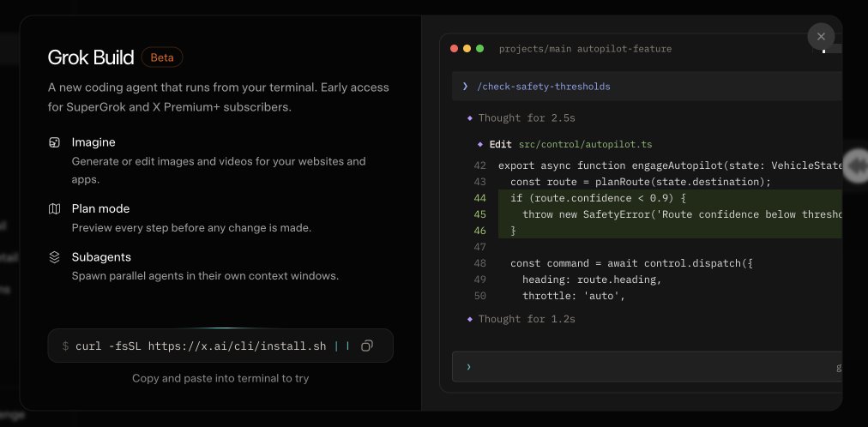
Task: Click the dollar sign prompt symbol
Action: tap(65, 346)
